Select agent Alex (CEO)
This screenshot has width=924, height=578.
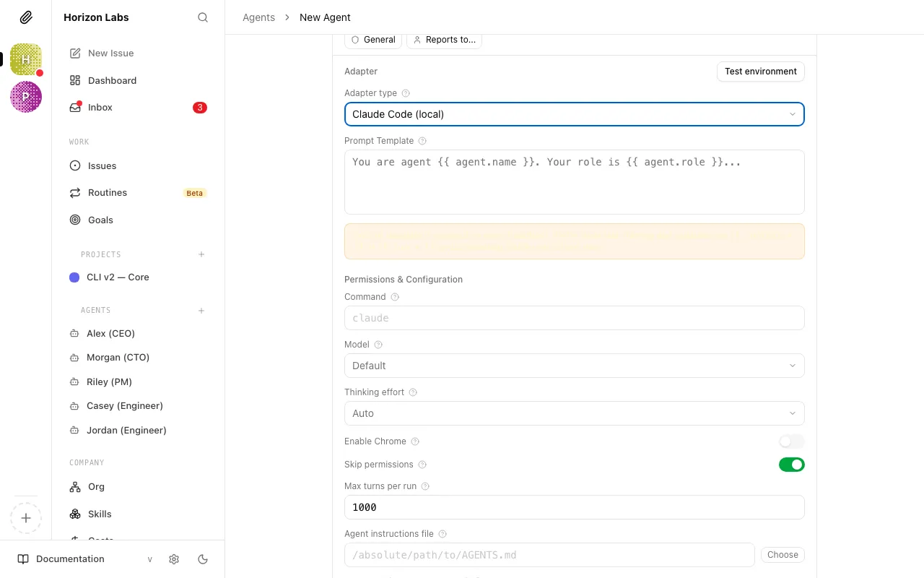[138, 333]
